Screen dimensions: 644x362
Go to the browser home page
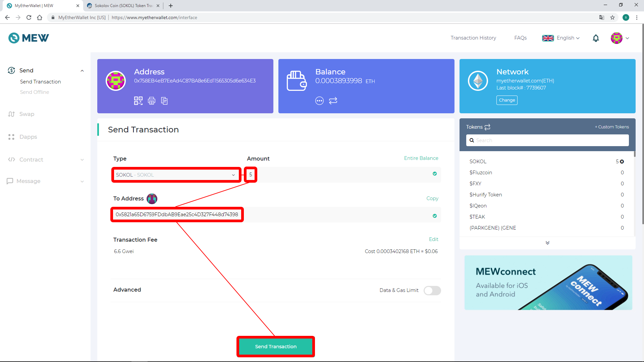[40, 17]
